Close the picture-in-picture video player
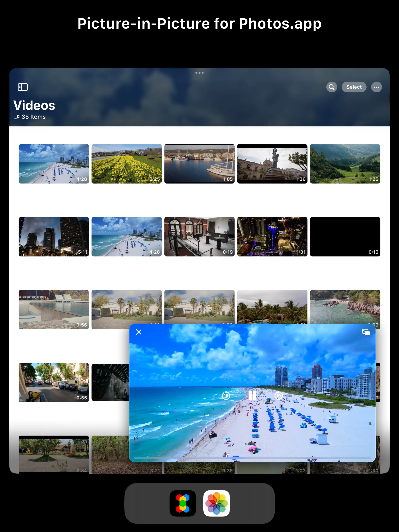Screen dimensions: 399x532 139,332
